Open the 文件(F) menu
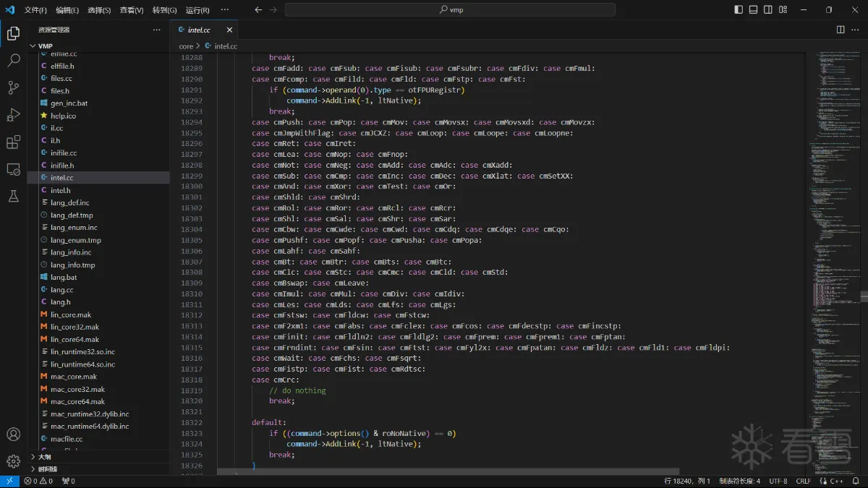 (x=35, y=10)
